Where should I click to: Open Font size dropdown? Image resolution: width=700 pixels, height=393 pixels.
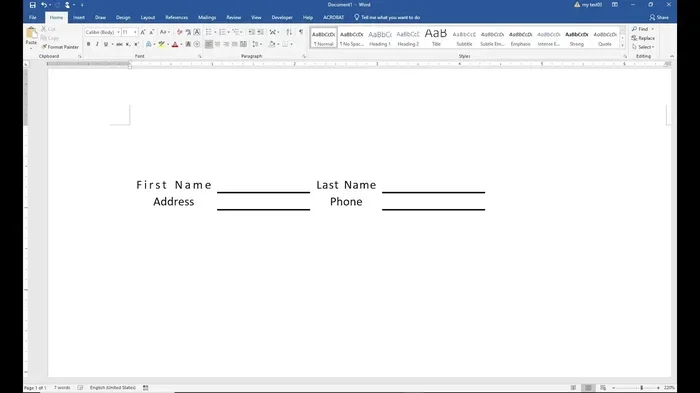pos(135,32)
